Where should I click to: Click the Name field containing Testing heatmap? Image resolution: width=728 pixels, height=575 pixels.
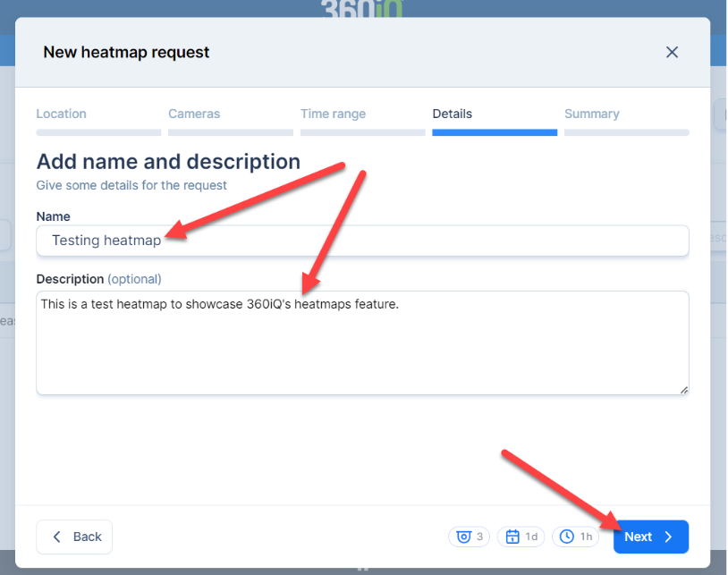362,241
